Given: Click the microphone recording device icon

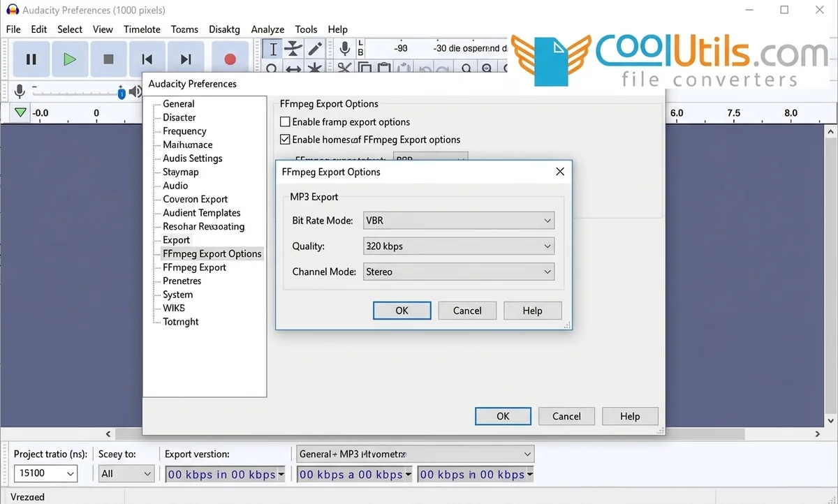Looking at the screenshot, I should (344, 47).
